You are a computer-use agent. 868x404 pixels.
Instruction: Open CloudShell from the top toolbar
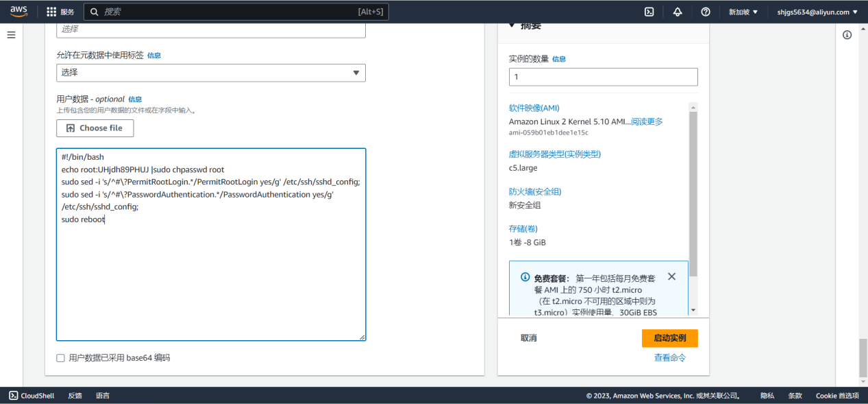coord(649,11)
